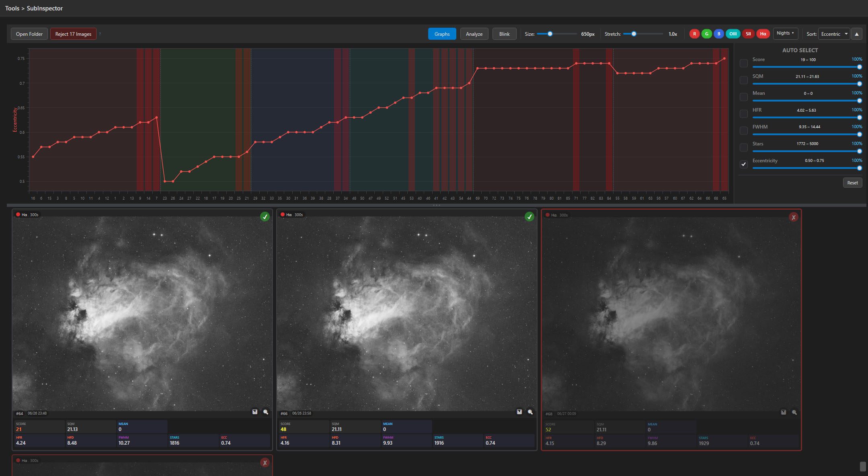Click the save icon on image #64
Viewport: 868px width, 476px height.
click(x=254, y=412)
